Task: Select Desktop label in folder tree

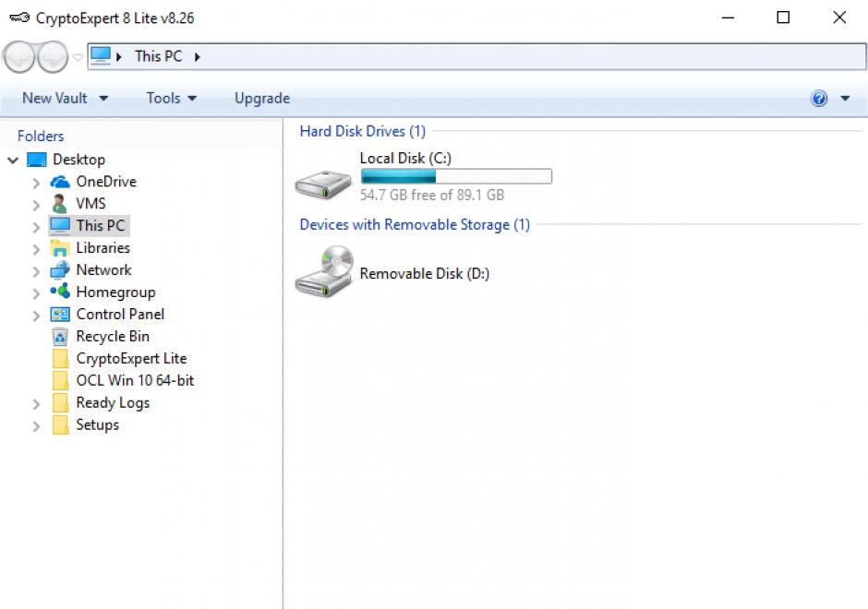Action: coord(78,160)
